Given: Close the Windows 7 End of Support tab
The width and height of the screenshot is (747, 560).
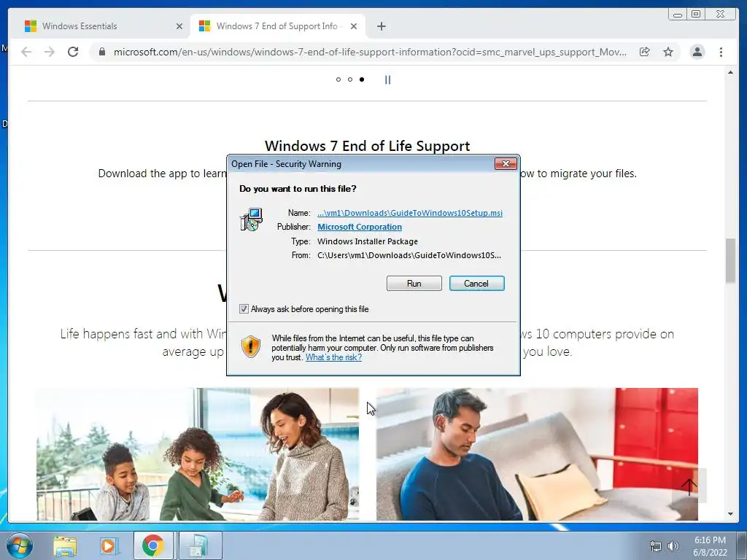Looking at the screenshot, I should coord(354,26).
